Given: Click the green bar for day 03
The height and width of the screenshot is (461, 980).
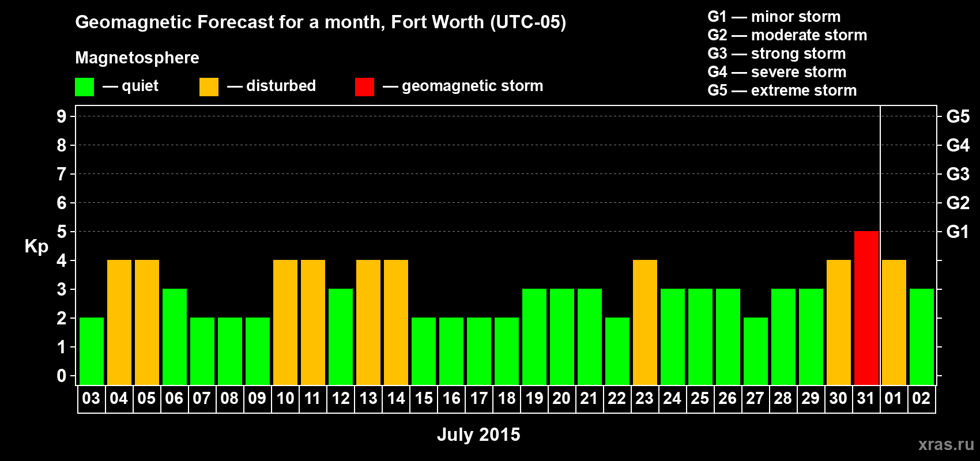Looking at the screenshot, I should tap(92, 351).
